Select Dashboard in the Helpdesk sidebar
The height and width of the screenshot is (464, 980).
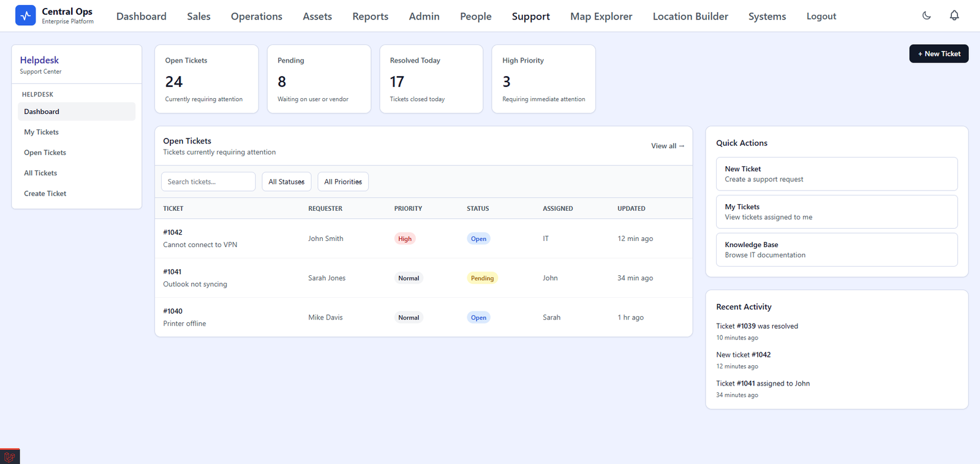pos(77,112)
